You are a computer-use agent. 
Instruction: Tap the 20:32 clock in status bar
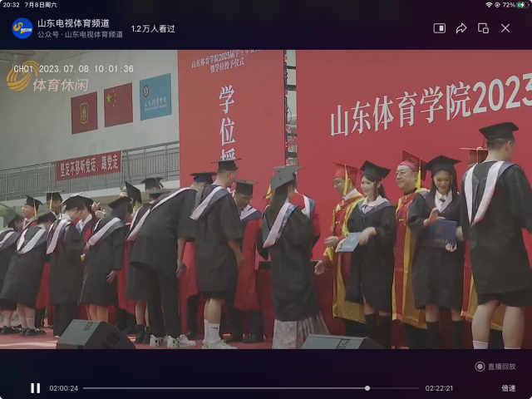[11, 5]
